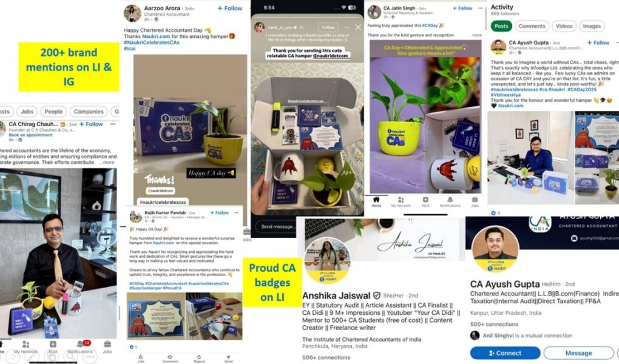Select the Videos filter pill

coord(564,26)
